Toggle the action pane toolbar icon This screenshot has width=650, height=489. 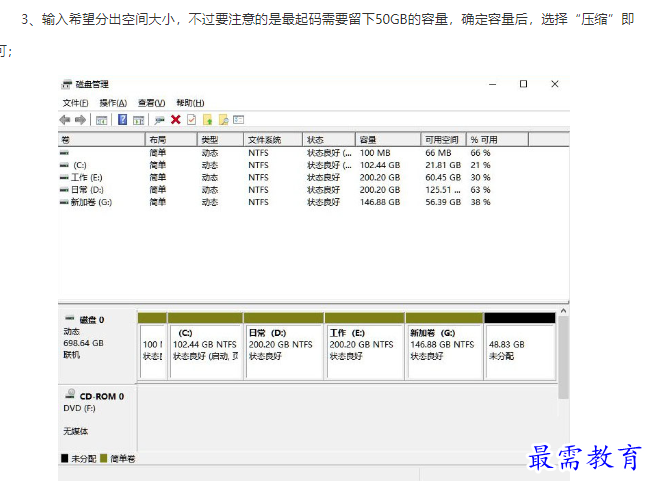click(x=138, y=120)
